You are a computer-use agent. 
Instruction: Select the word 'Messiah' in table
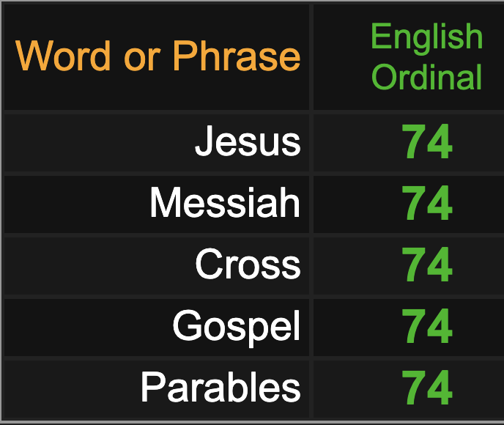coord(225,203)
